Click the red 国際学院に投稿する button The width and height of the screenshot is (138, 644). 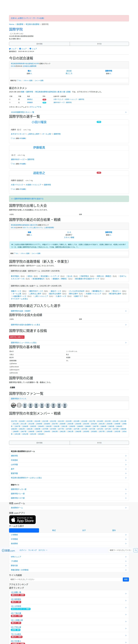pos(17,337)
